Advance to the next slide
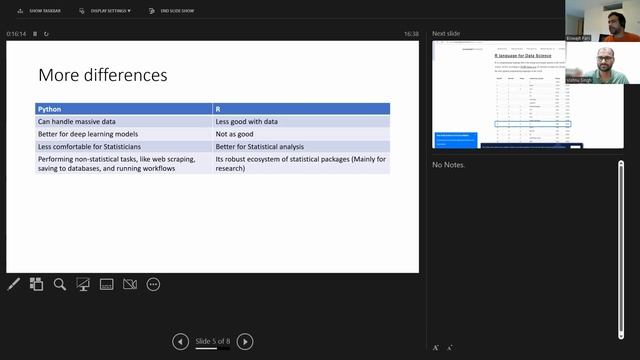 [245, 342]
